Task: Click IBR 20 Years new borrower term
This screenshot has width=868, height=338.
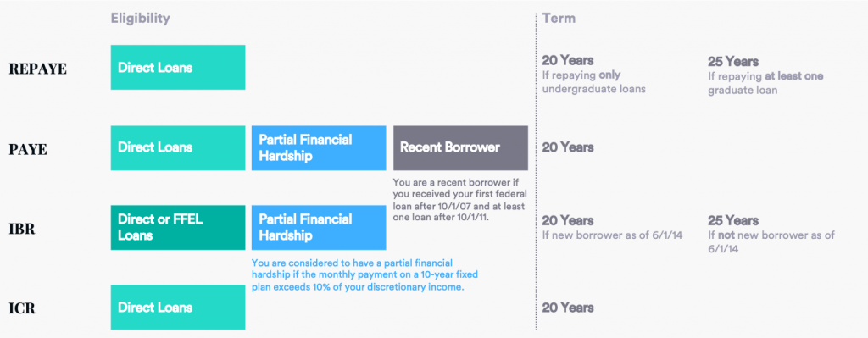Action: (612, 227)
